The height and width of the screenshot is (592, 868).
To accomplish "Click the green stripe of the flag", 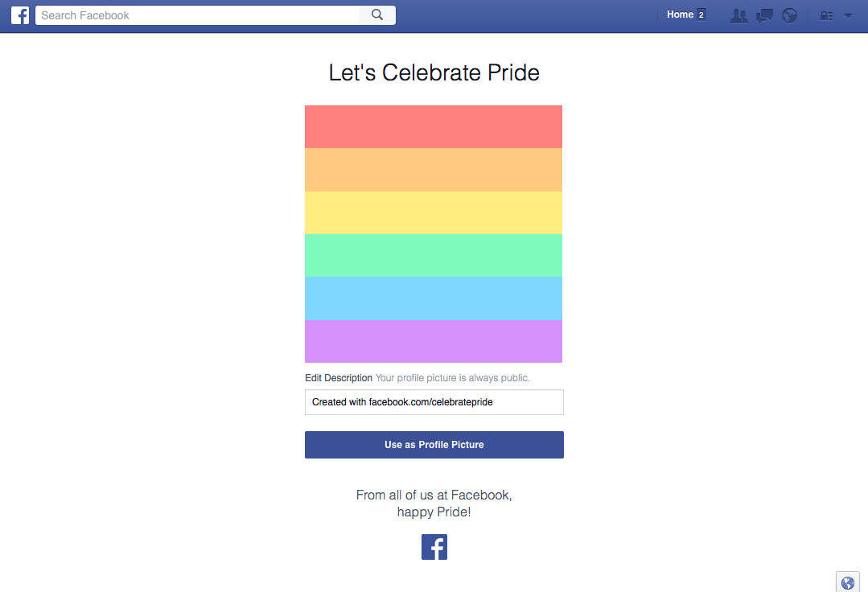I will click(434, 256).
